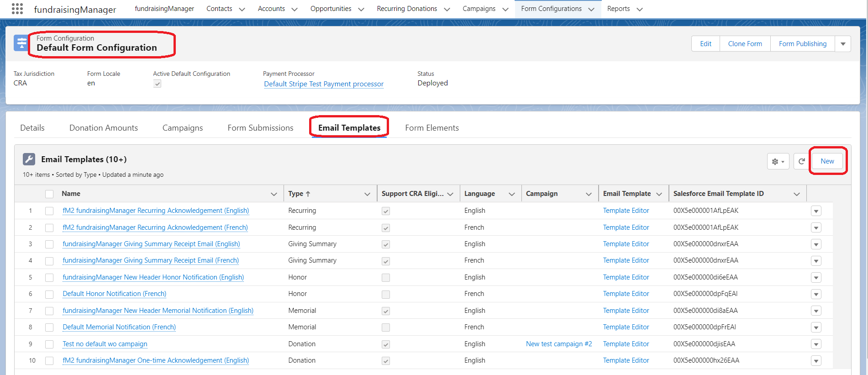
Task: Select row 1 checkbox for Recurring Acknowledgement (English)
Action: pos(49,211)
